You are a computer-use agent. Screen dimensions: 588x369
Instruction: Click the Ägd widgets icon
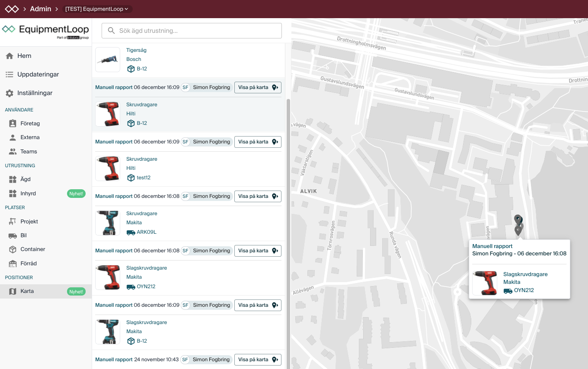13,179
